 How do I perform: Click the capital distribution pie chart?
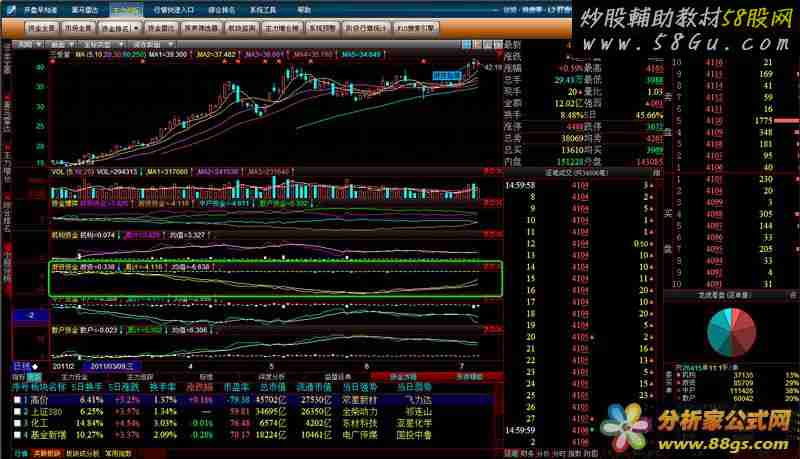[731, 332]
